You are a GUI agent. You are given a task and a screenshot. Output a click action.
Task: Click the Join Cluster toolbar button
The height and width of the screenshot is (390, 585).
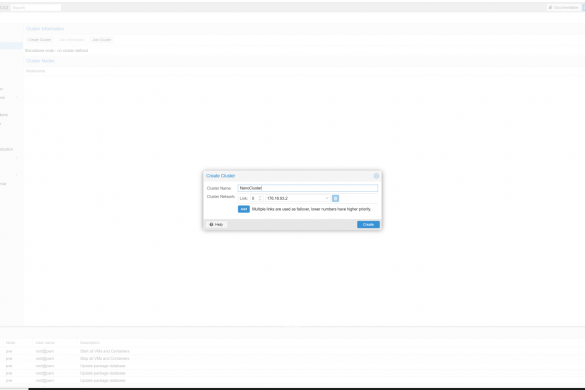(x=101, y=40)
